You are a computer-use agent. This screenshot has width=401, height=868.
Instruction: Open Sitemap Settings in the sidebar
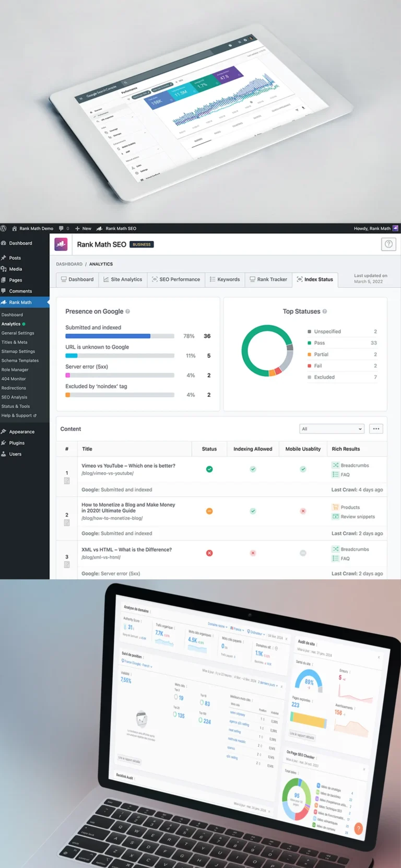(x=18, y=351)
